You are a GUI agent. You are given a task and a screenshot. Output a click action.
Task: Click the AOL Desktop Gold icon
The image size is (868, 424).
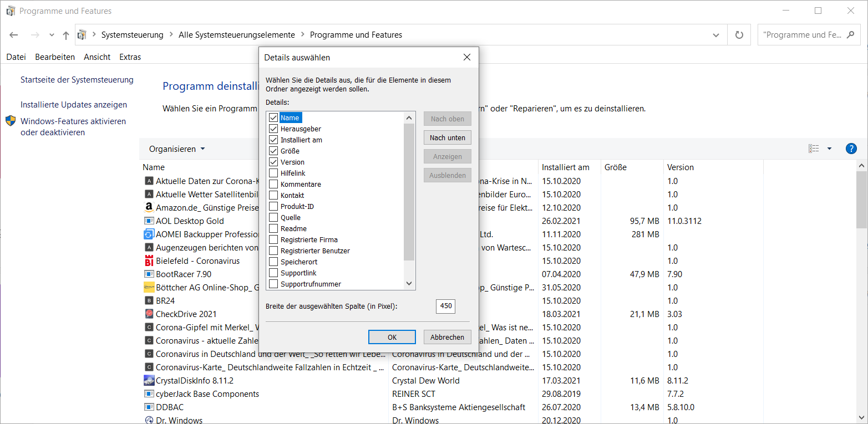[149, 221]
